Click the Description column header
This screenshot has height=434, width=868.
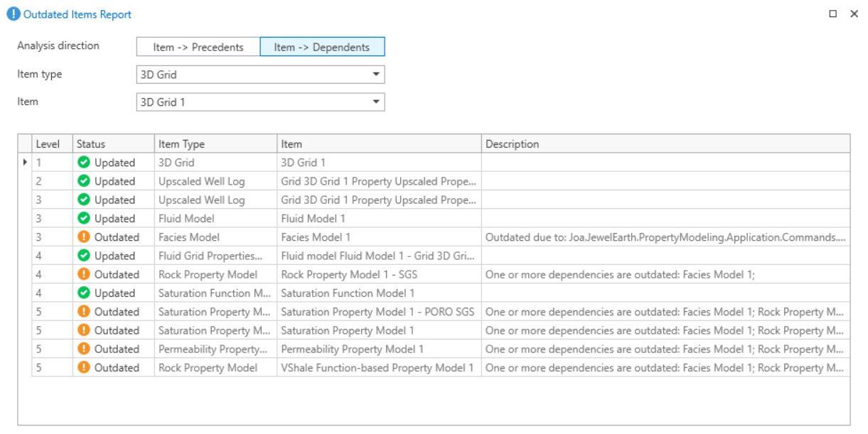(665, 144)
